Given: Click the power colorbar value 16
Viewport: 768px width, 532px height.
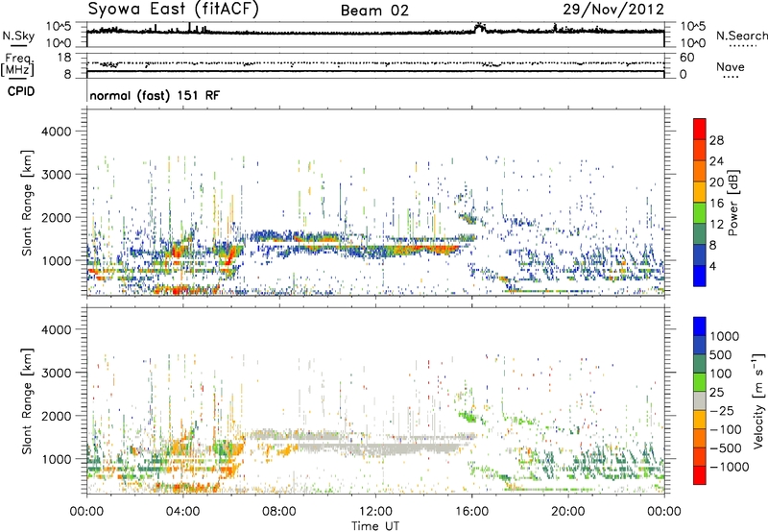Looking at the screenshot, I should pyautogui.click(x=716, y=204).
